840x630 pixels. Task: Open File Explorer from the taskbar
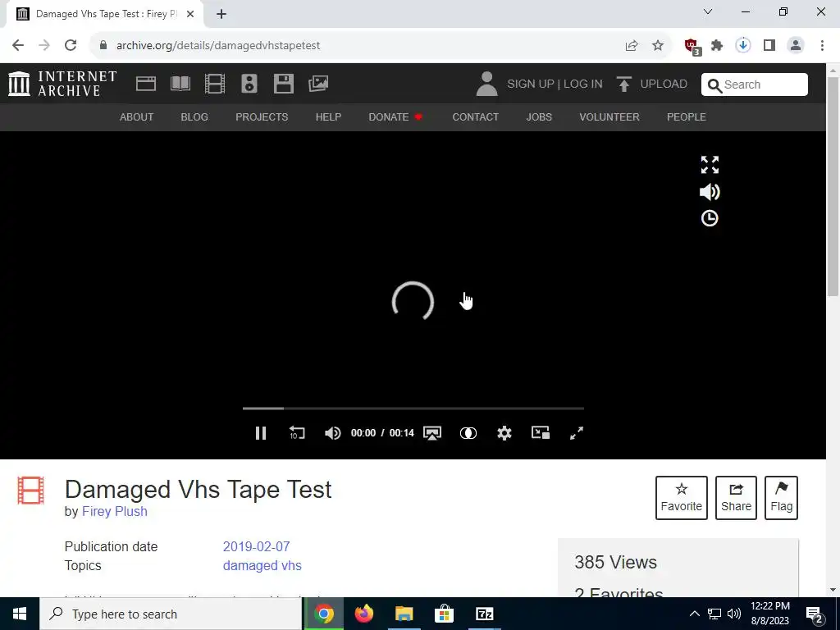click(404, 614)
